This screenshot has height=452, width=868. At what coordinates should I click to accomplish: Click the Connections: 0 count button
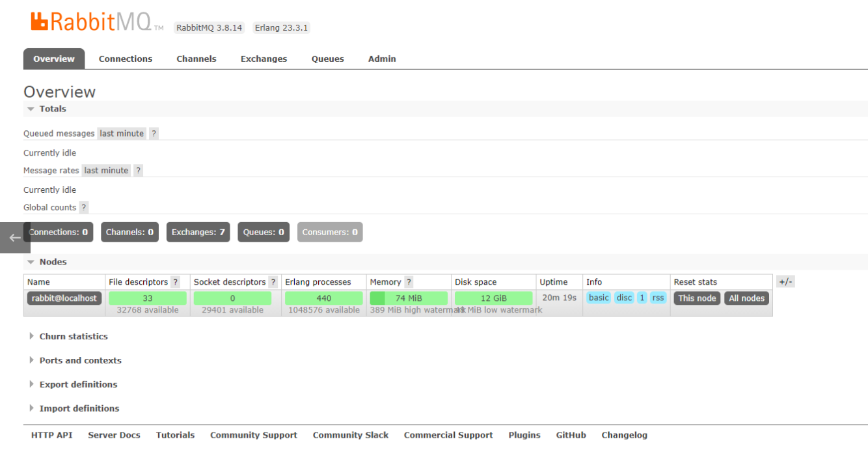pos(59,233)
